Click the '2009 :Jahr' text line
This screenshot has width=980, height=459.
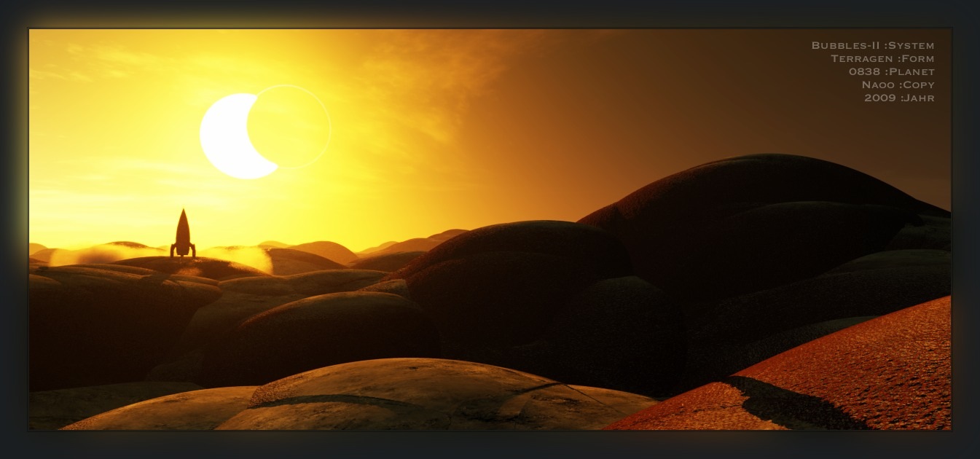pyautogui.click(x=899, y=98)
